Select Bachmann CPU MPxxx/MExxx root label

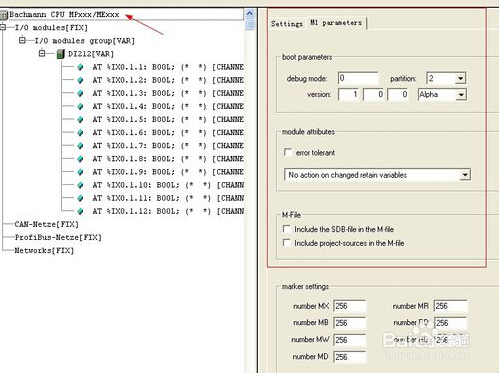[64, 15]
